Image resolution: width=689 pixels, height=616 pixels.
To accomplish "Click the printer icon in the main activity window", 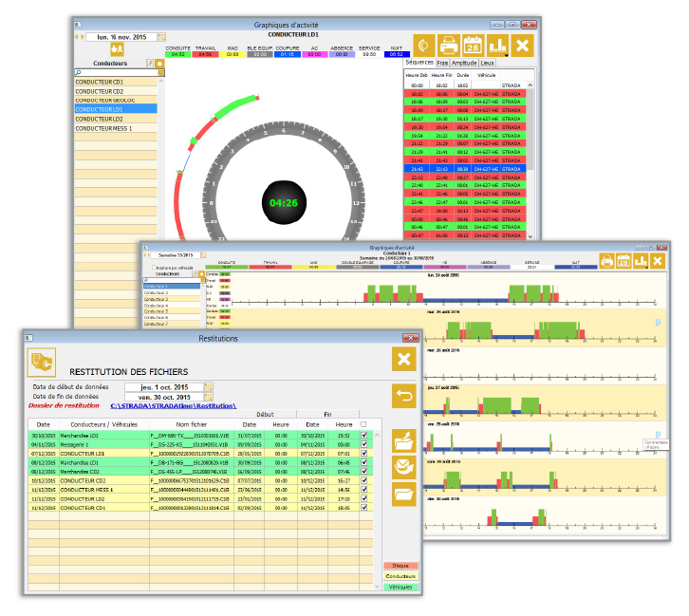I will pyautogui.click(x=449, y=46).
